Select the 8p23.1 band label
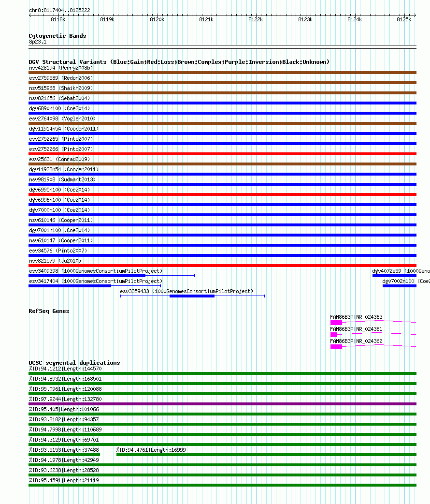This screenshot has width=430, height=504. click(38, 42)
